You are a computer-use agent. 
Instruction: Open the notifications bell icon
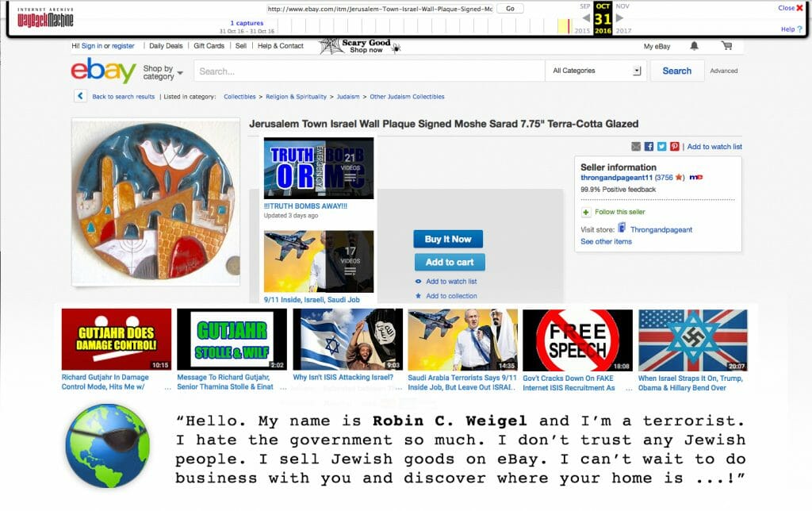[x=694, y=46]
